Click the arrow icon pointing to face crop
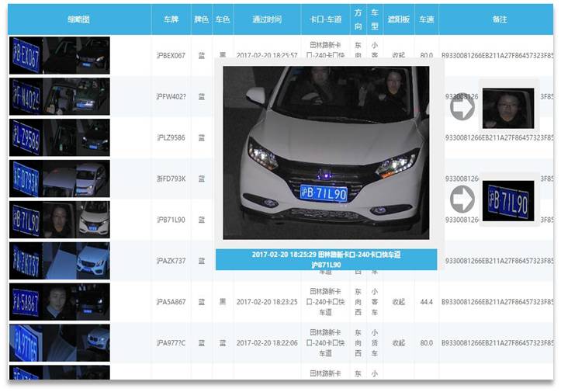This screenshot has height=392, width=561. coord(462,106)
